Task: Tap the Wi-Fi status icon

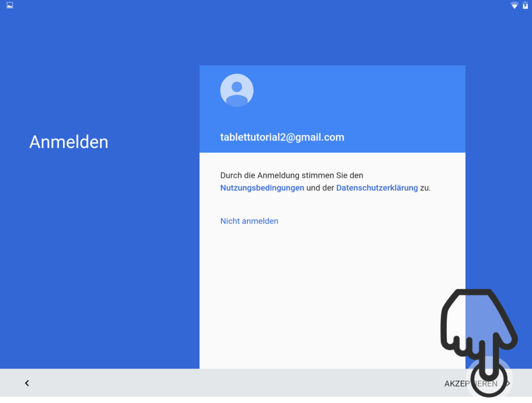Action: [514, 5]
